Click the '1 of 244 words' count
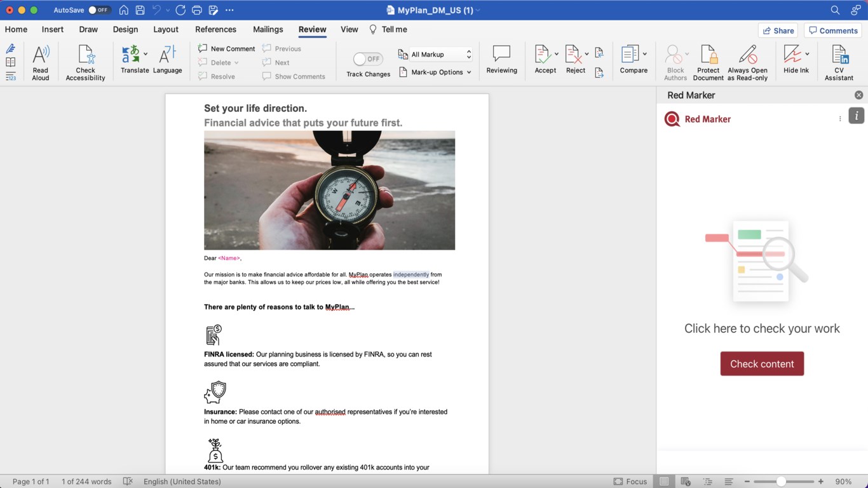Screen dimensions: 868x488 click(x=86, y=482)
